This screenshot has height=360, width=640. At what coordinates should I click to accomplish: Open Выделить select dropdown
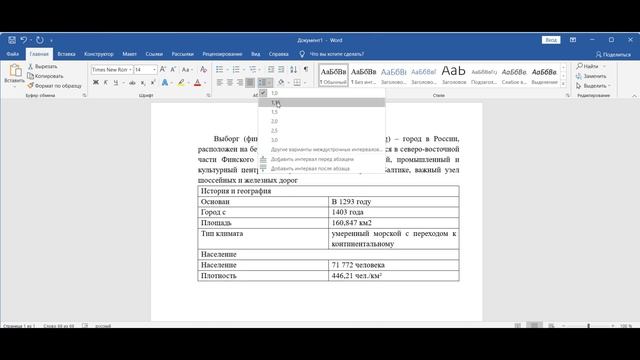click(x=593, y=86)
